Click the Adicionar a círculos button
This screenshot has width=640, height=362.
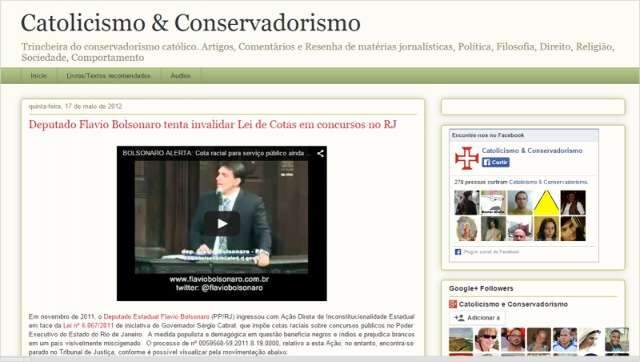coord(477,318)
